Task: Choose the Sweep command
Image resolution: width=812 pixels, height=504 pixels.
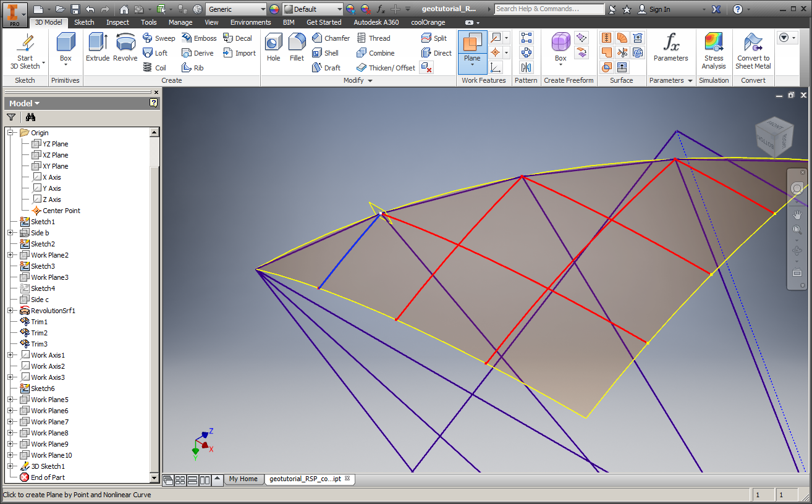Action: click(x=159, y=38)
